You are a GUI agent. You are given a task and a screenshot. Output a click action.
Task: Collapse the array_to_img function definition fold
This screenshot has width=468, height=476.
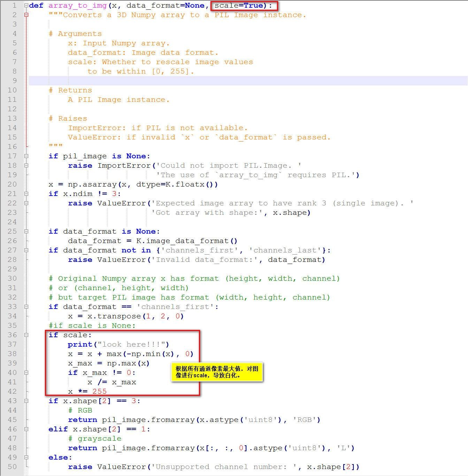(x=26, y=6)
